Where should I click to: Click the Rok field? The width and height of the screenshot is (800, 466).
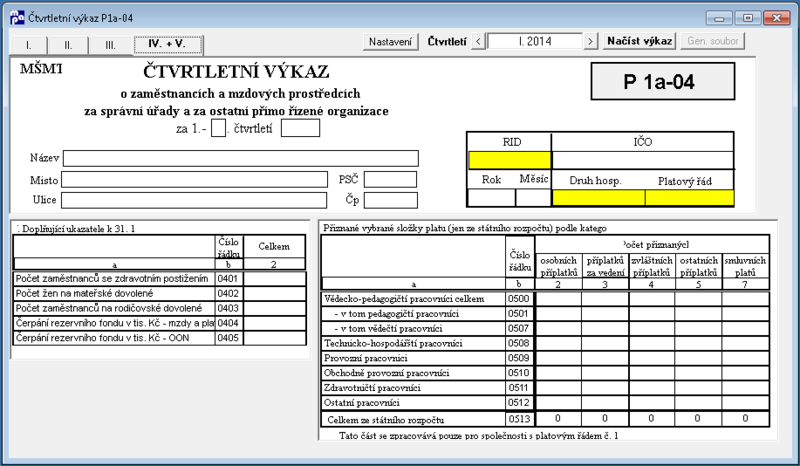pyautogui.click(x=491, y=198)
